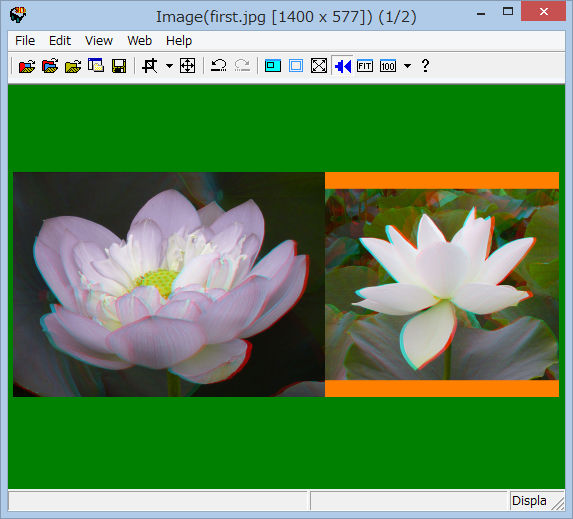Expand the dropdown arrow beside crop tool

pos(169,66)
